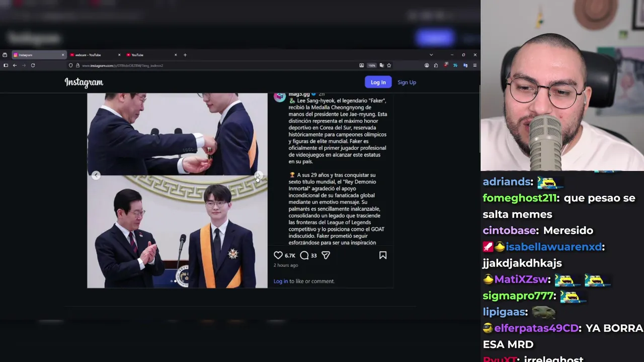Open the browser hamburger menu
Screen dimensions: 644x362
pos(474,65)
